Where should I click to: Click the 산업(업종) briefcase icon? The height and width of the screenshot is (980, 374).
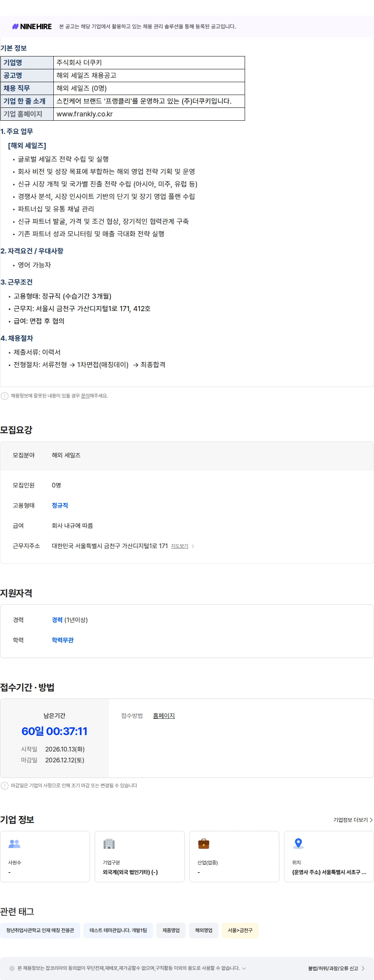pos(204,844)
